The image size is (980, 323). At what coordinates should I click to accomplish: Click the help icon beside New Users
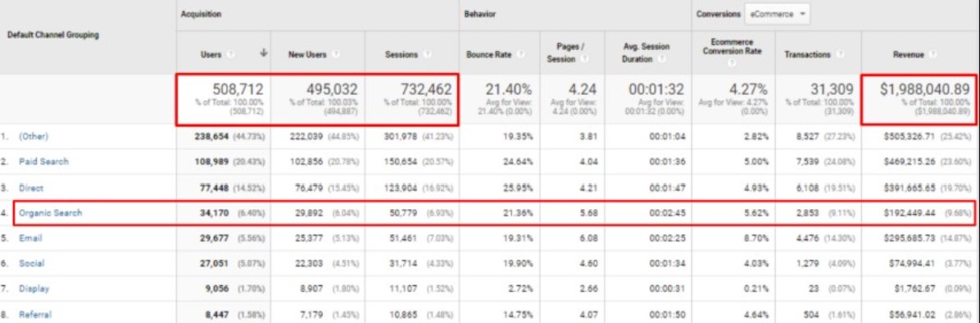(x=335, y=55)
